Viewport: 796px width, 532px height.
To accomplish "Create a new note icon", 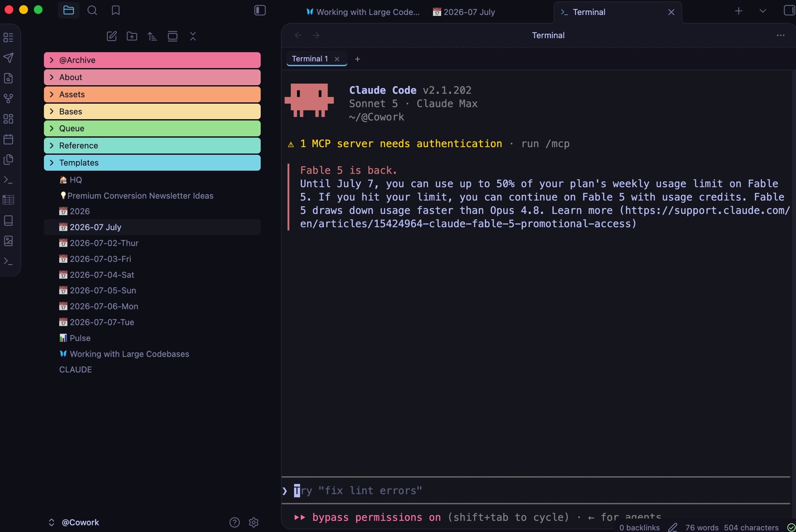I will (111, 36).
